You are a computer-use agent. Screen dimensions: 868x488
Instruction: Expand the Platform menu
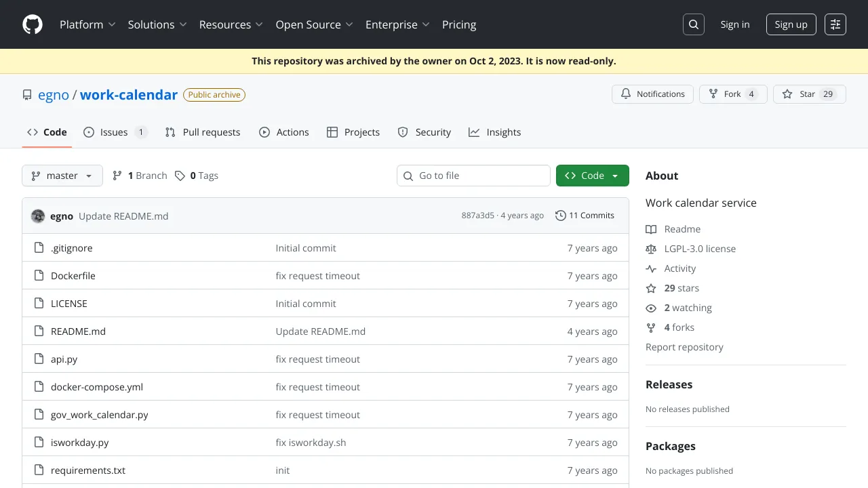point(87,24)
